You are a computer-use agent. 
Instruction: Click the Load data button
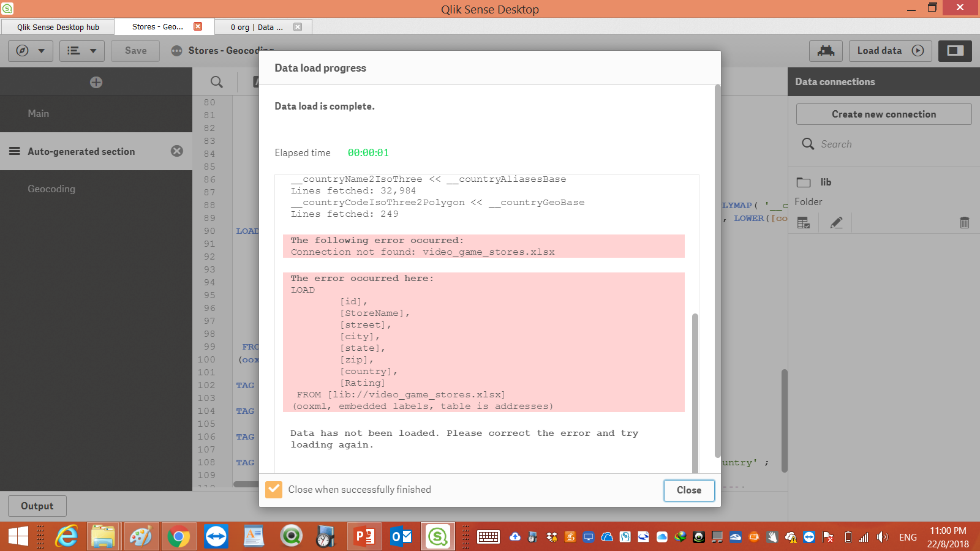(891, 51)
